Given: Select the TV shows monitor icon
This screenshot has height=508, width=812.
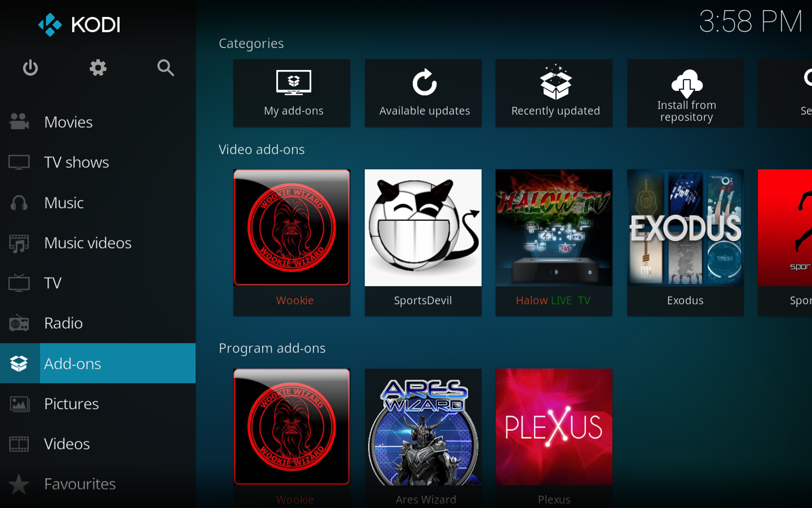Looking at the screenshot, I should pos(19,162).
